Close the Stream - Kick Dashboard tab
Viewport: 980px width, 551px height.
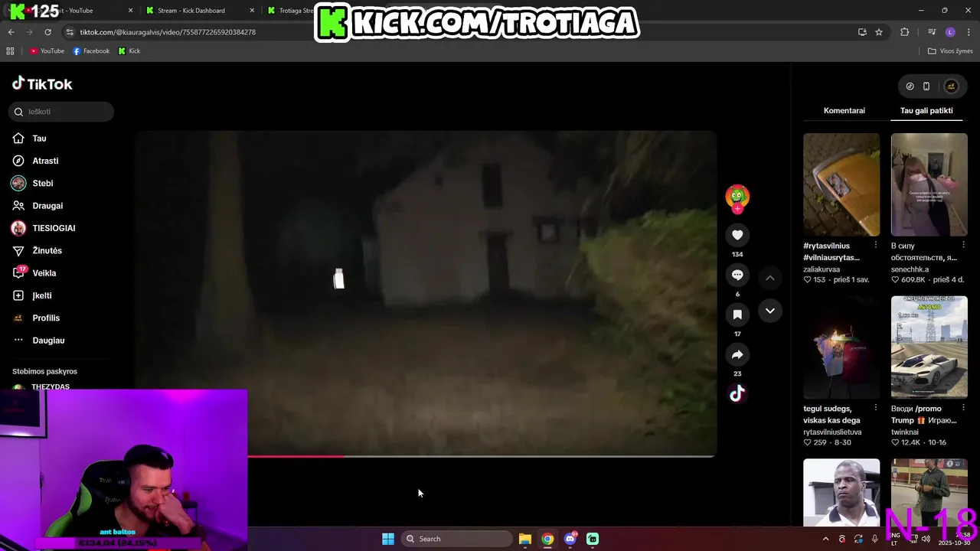click(x=252, y=11)
